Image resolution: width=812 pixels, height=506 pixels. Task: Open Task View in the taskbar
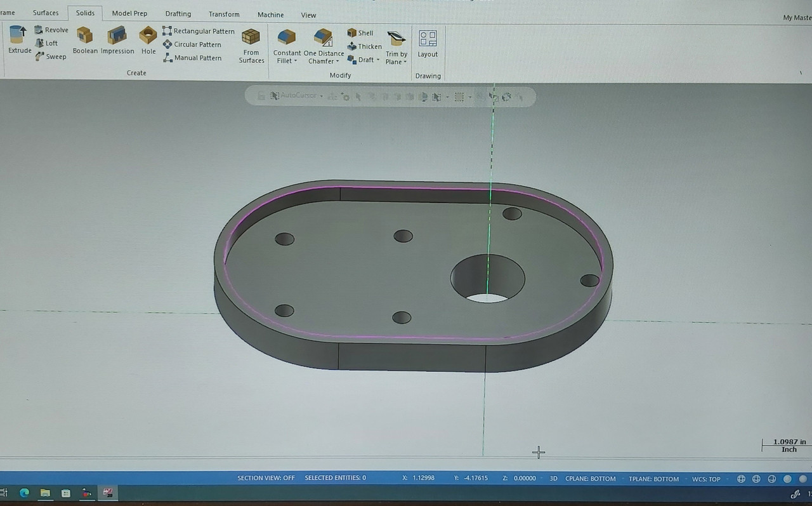pyautogui.click(x=4, y=493)
